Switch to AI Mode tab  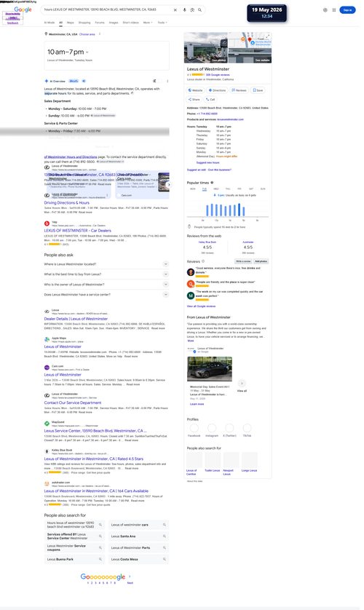(50, 23)
